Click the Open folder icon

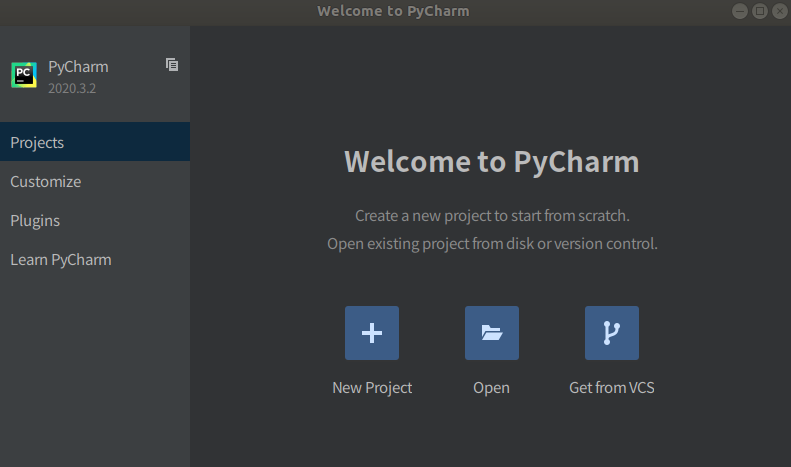[x=492, y=333]
